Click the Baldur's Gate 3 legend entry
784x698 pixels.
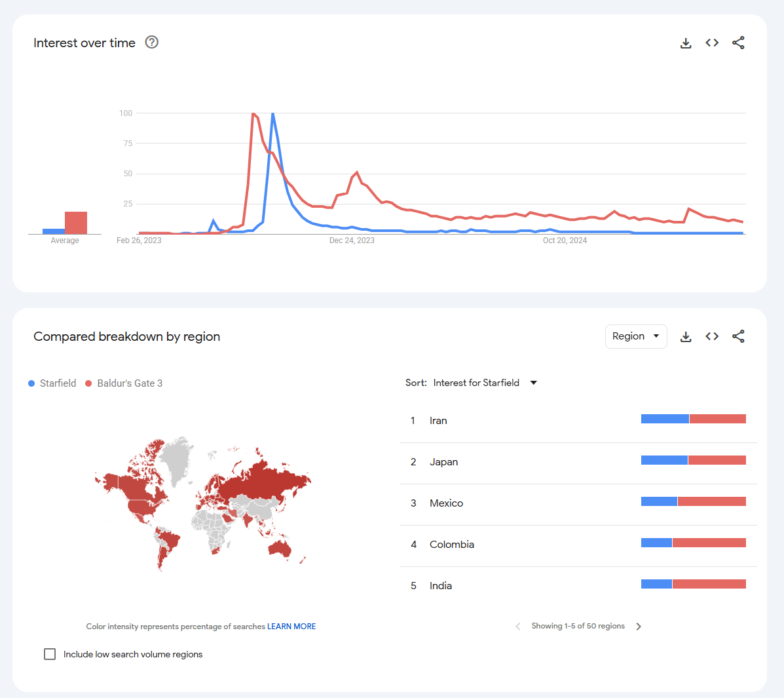click(124, 383)
